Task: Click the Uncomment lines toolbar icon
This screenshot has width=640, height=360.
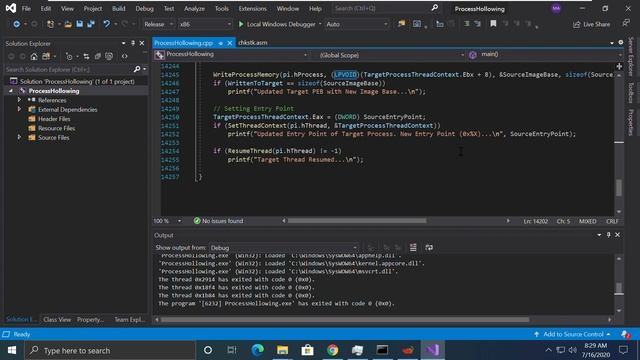Action: coord(477,24)
